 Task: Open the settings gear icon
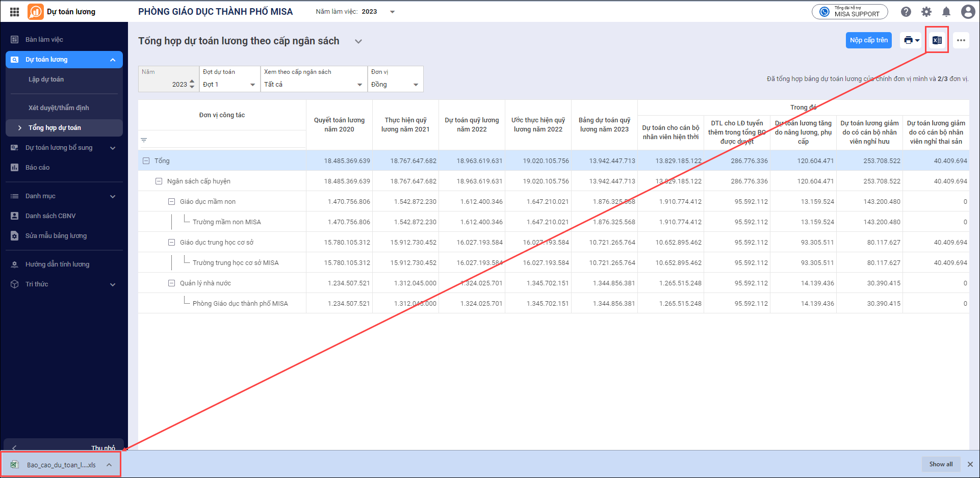click(926, 12)
